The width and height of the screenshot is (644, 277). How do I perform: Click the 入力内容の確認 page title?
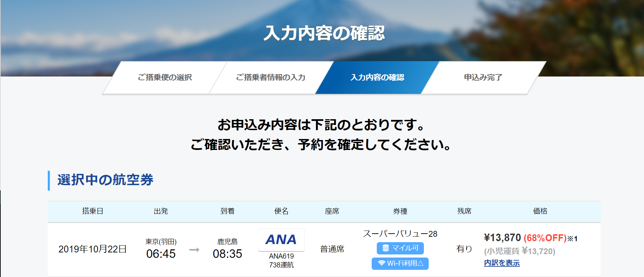pos(324,33)
